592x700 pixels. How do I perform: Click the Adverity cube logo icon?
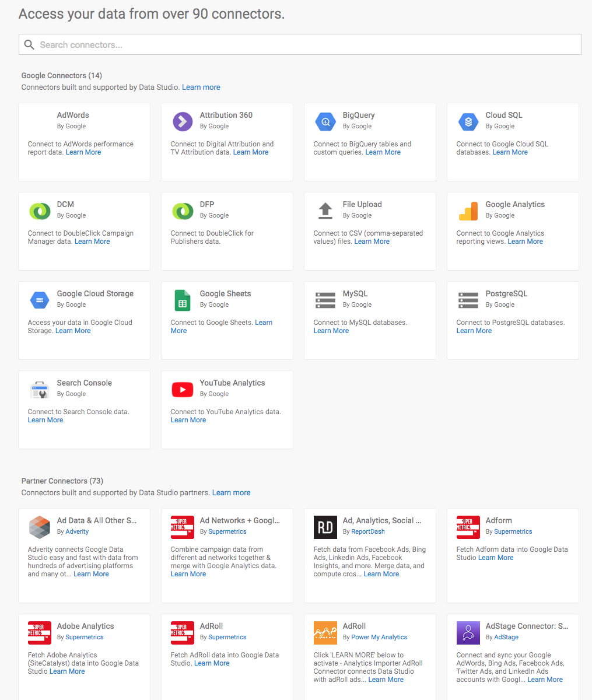(x=40, y=527)
